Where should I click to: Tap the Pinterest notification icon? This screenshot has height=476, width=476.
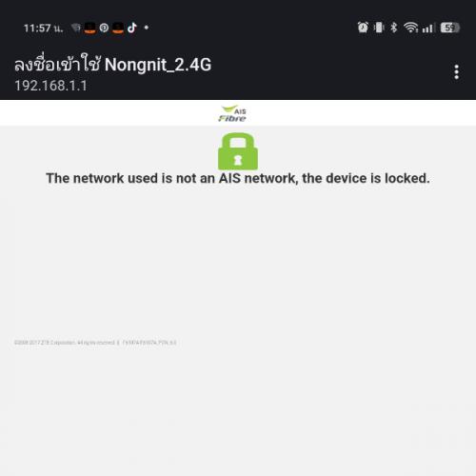[104, 28]
